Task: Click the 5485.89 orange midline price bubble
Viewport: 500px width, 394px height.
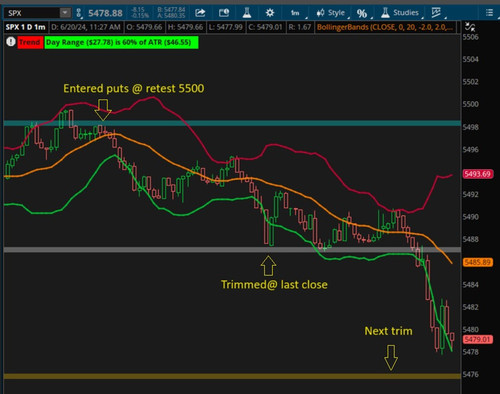Action: [x=478, y=262]
